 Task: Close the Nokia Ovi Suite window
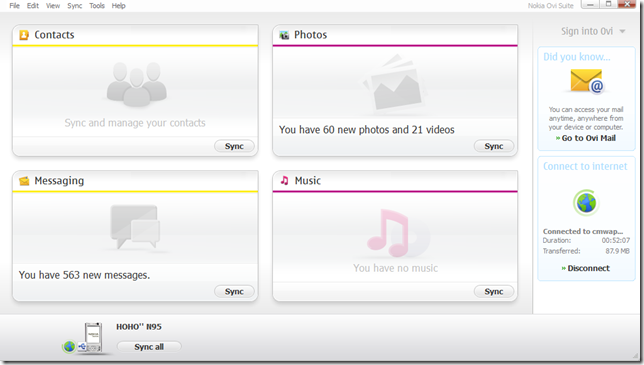click(627, 4)
